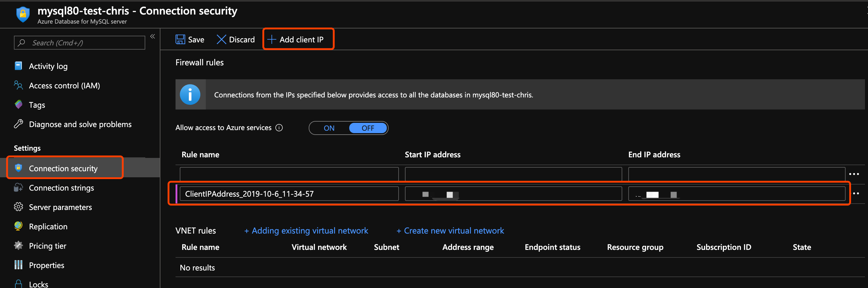Click the Discard X icon

coord(221,39)
